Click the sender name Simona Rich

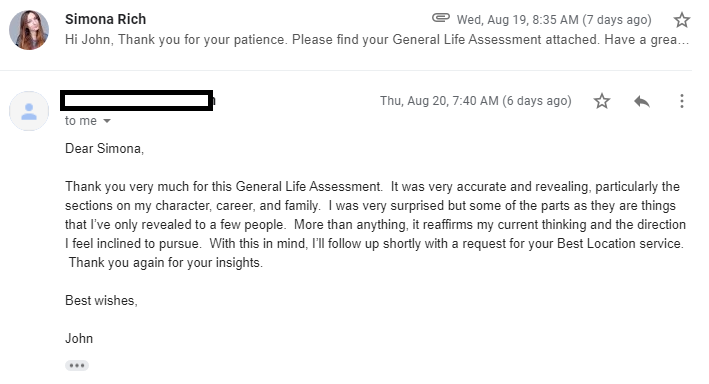(x=105, y=19)
